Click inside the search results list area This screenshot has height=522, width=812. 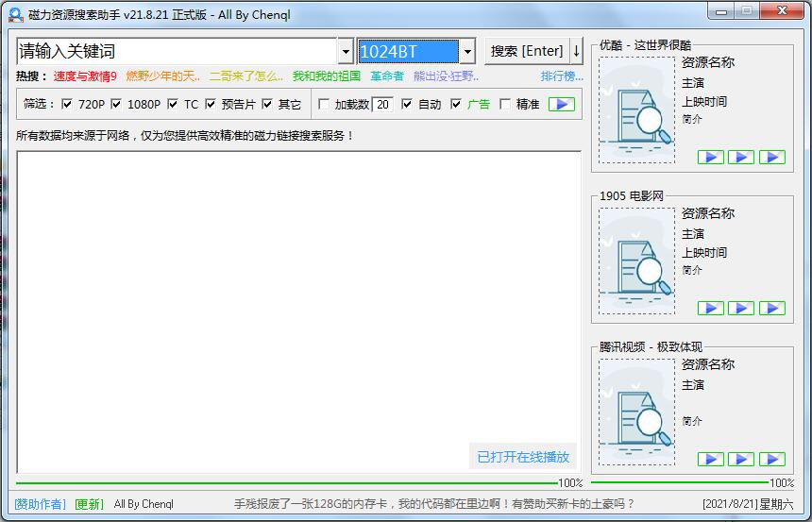click(x=298, y=312)
